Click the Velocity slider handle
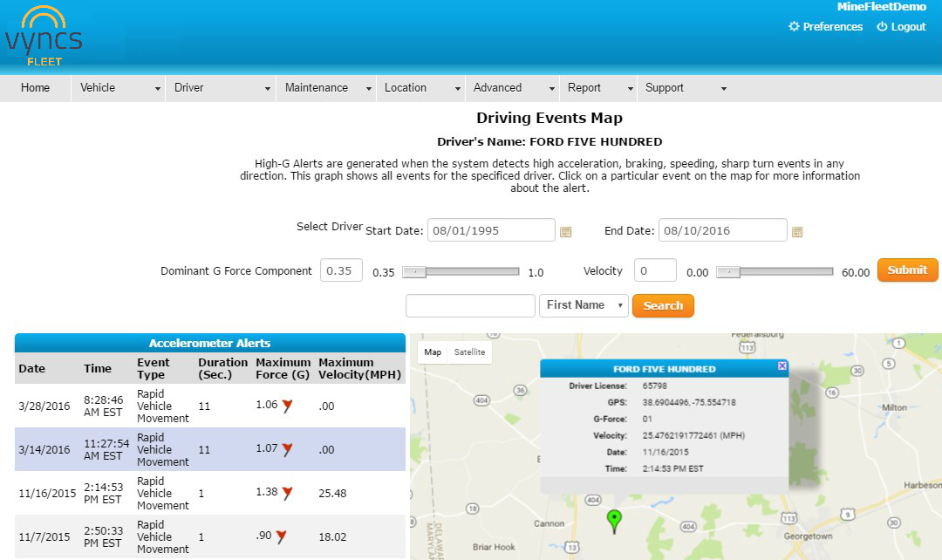 (x=728, y=271)
